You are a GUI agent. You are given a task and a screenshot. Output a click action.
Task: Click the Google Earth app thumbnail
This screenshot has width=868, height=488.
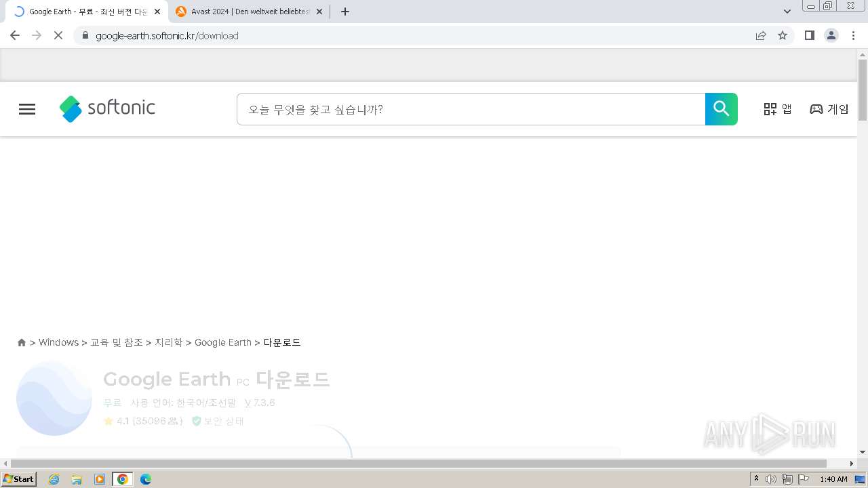click(54, 398)
